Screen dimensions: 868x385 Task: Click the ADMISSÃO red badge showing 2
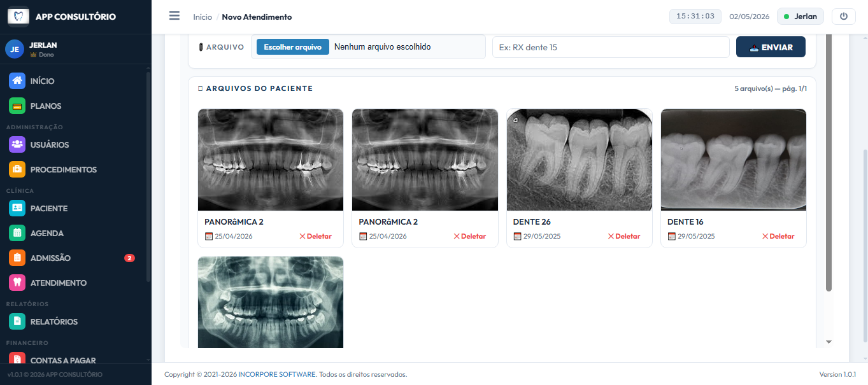click(129, 258)
